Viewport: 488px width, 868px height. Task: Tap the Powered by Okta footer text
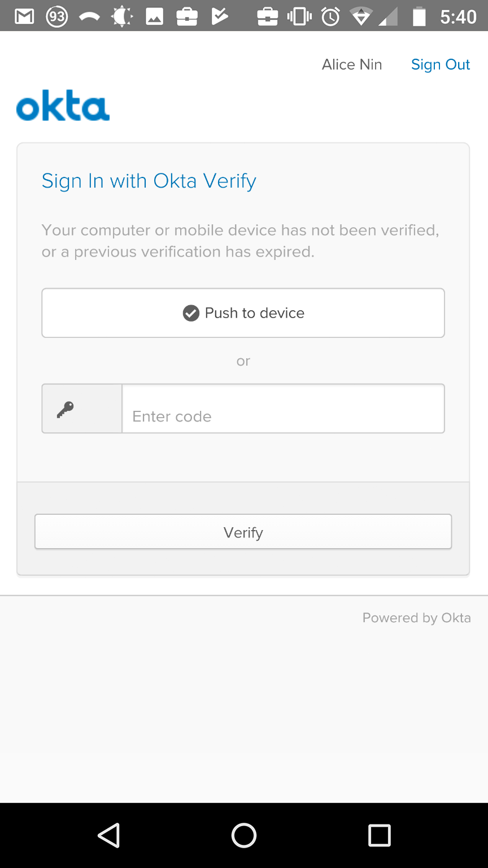pos(416,618)
